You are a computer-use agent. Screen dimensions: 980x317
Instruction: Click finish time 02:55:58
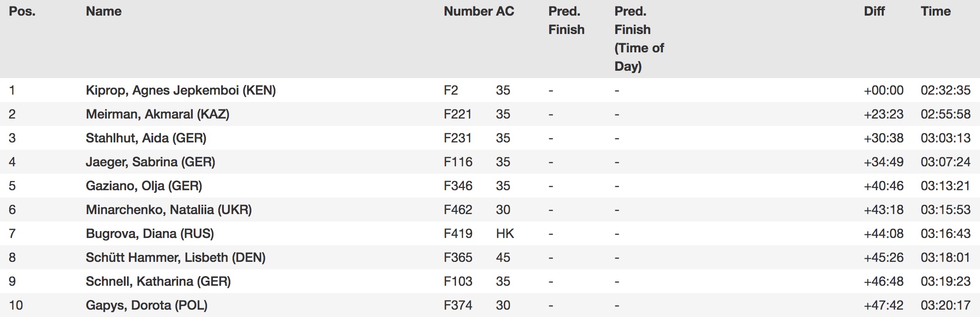coord(945,114)
